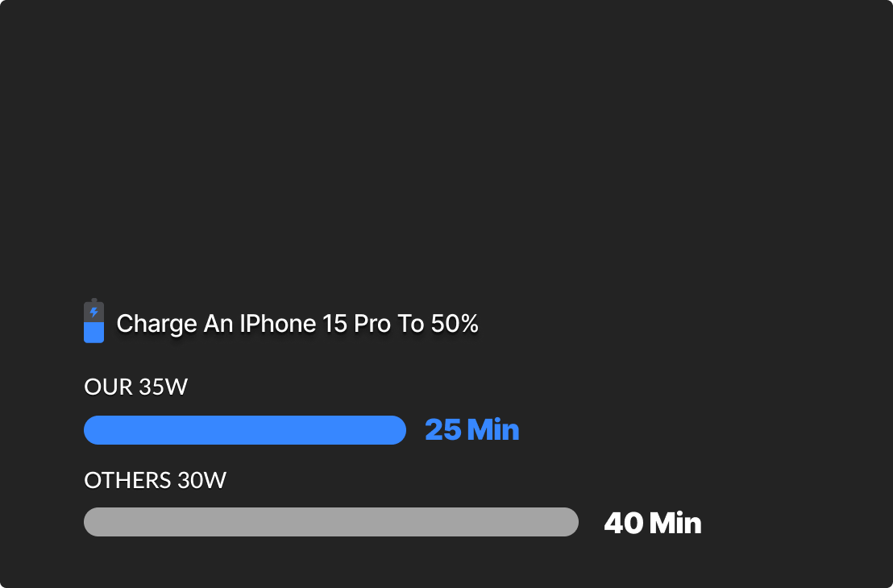Click the blue "25 Min" text
This screenshot has height=588, width=893.
pos(471,430)
